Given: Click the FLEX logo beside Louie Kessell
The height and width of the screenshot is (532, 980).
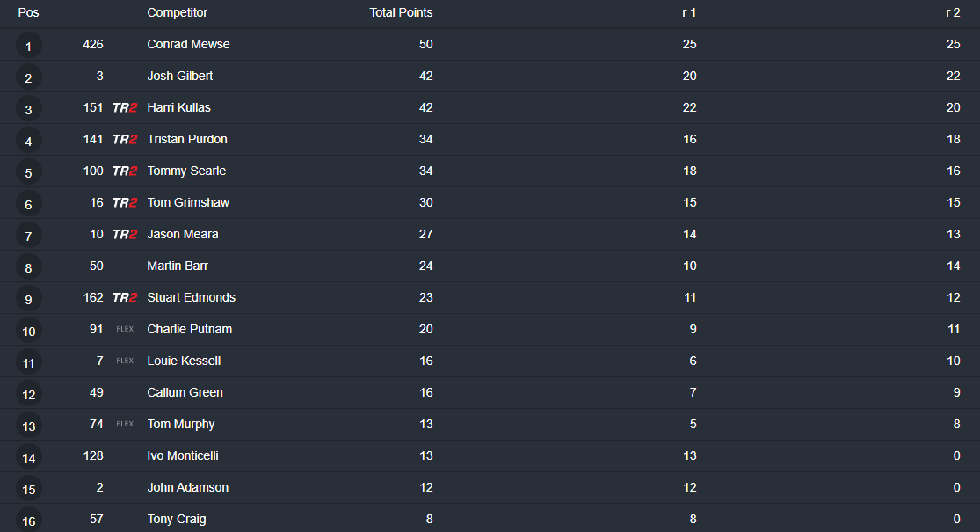Looking at the screenshot, I should coord(125,361).
